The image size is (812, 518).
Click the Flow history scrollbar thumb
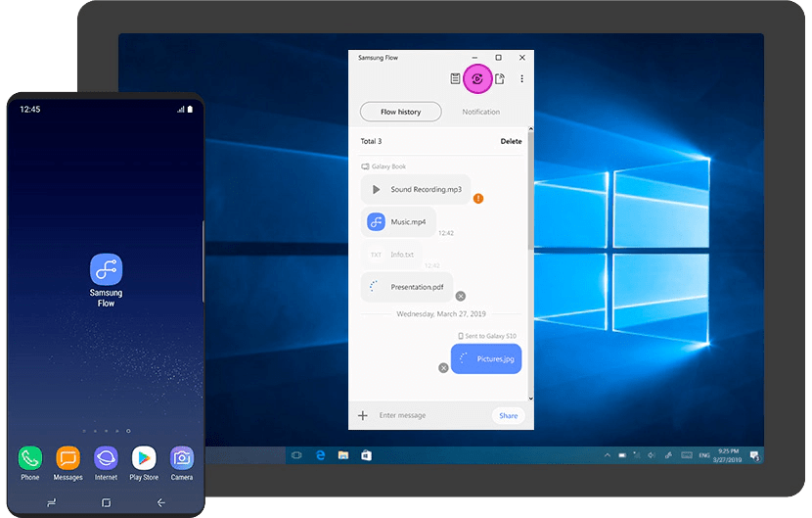point(531,191)
